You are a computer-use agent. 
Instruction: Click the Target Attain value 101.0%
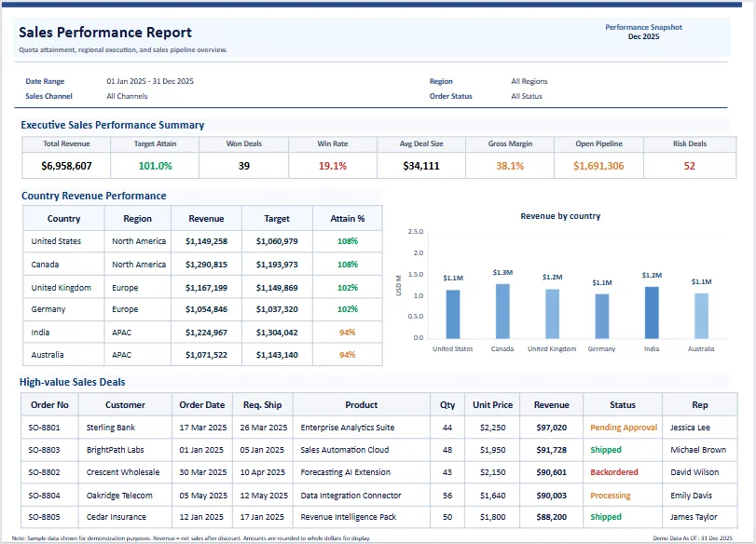[x=156, y=166]
